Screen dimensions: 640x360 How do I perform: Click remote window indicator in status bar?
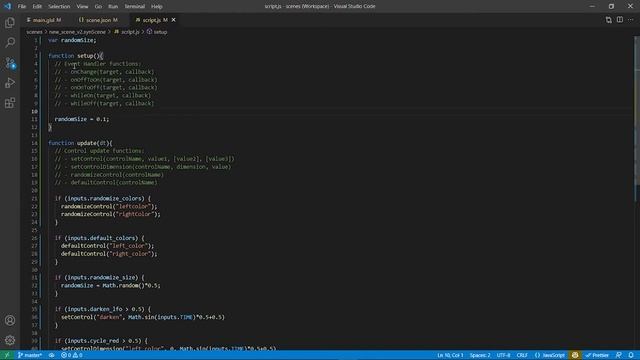coord(7,355)
